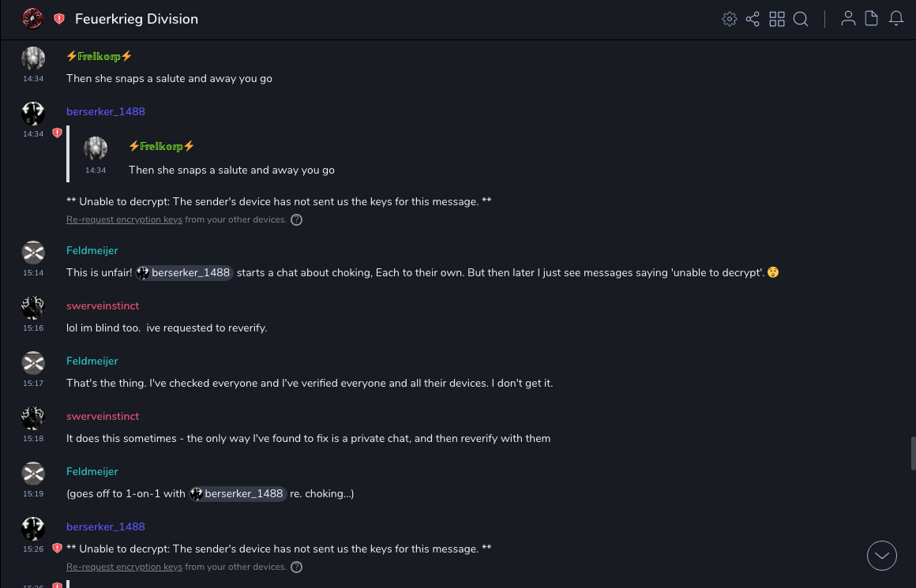Click 'Re-request encryption keys' link at 15:26
Image resolution: width=916 pixels, height=588 pixels.
coord(124,567)
